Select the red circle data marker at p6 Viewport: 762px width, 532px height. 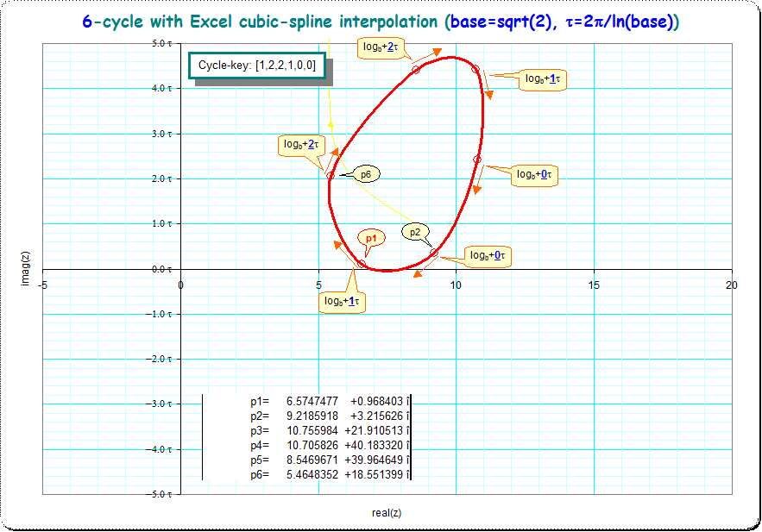(331, 176)
